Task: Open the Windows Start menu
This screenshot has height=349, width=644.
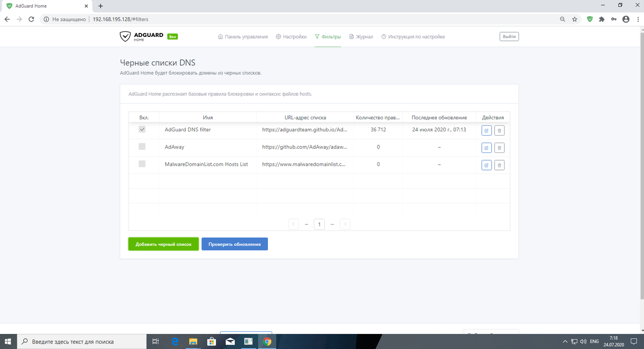Action: pyautogui.click(x=8, y=342)
